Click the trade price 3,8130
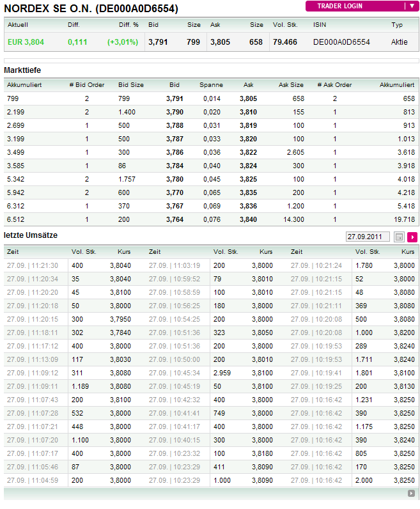Screen dimensions: 420x509 404,386
